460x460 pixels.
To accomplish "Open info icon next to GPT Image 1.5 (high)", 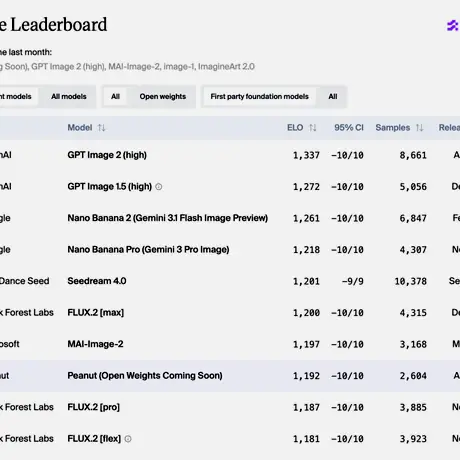I will coord(159,187).
